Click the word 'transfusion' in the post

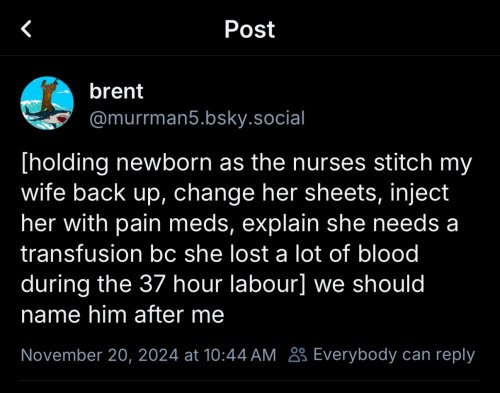click(x=82, y=254)
